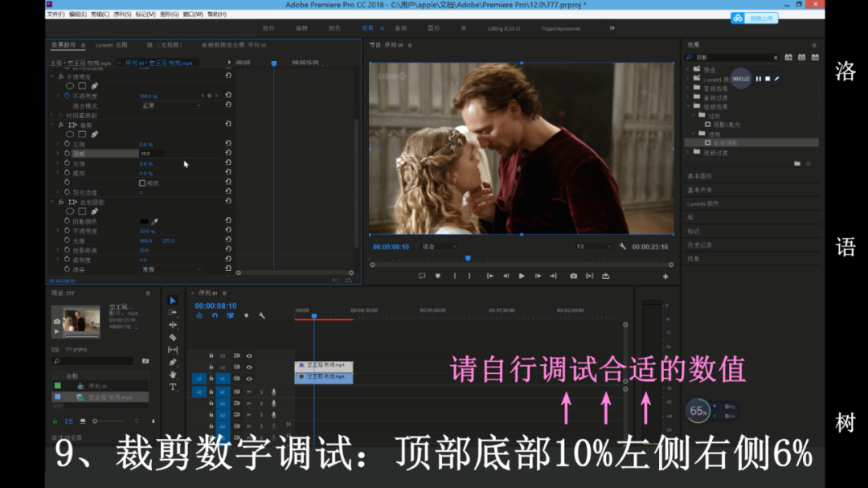The height and width of the screenshot is (488, 868).
Task: Select the Hand tool
Action: (x=173, y=375)
